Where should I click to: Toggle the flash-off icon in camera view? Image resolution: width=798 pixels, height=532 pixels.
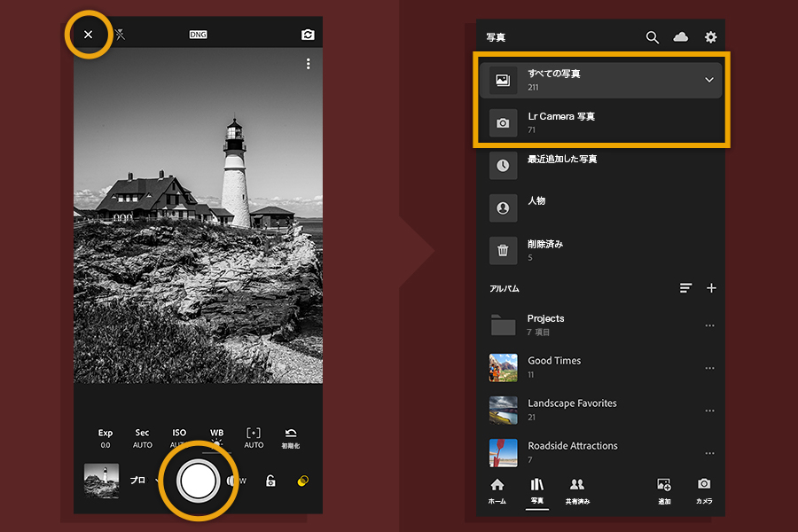(120, 35)
